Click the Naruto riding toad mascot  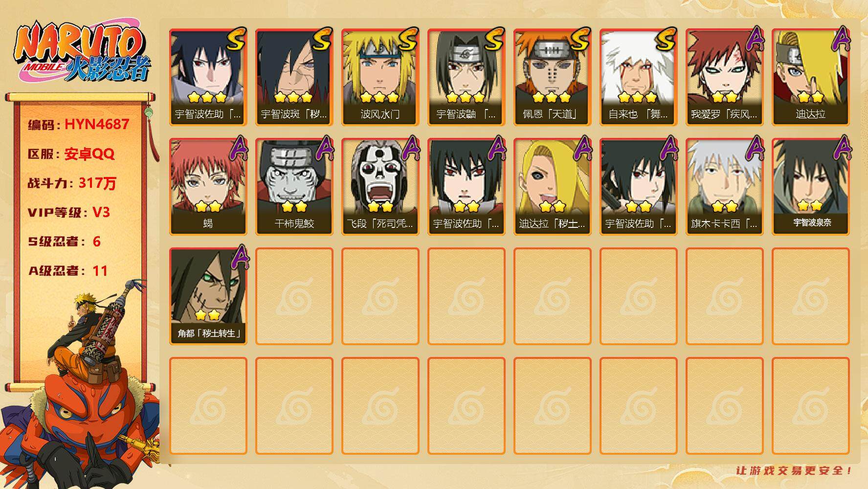click(x=81, y=386)
